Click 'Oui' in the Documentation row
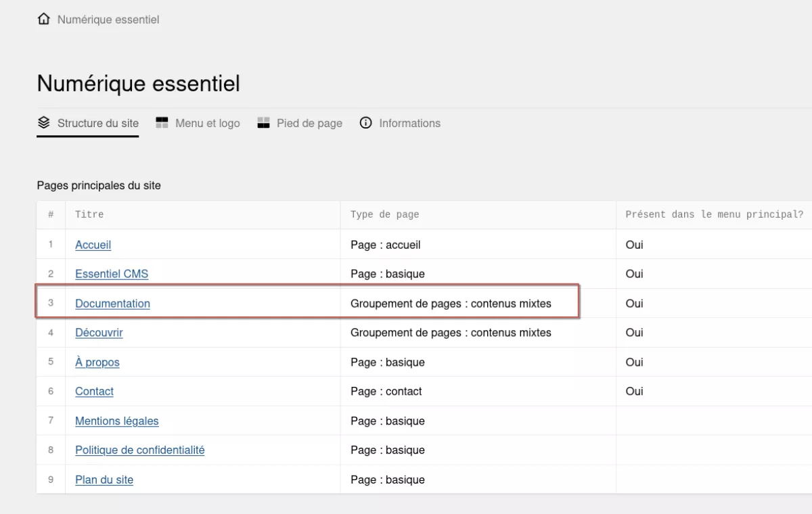Viewport: 812px width, 514px height. (x=635, y=304)
